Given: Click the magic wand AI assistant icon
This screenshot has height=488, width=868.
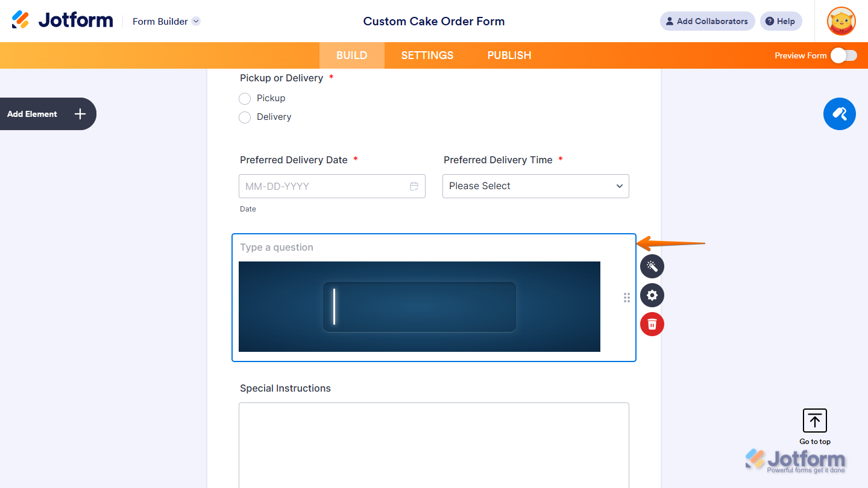Looking at the screenshot, I should pos(652,266).
